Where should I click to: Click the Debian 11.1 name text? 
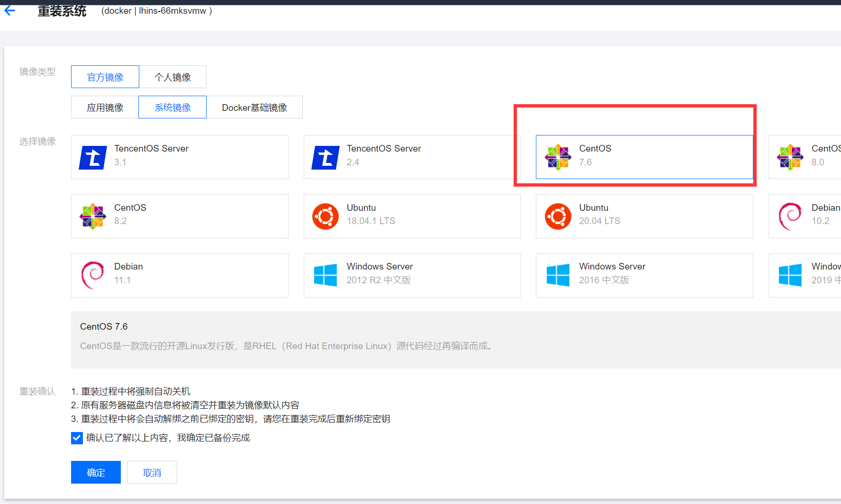coord(128,266)
